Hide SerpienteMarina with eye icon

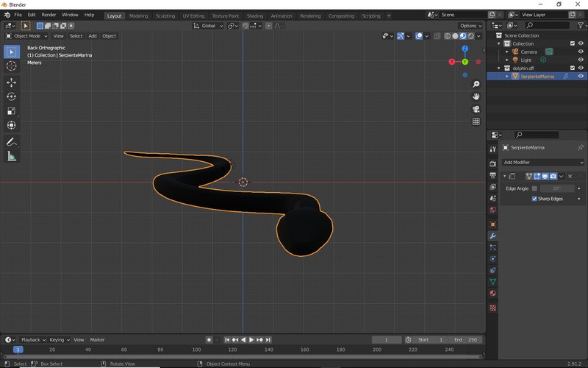click(581, 77)
